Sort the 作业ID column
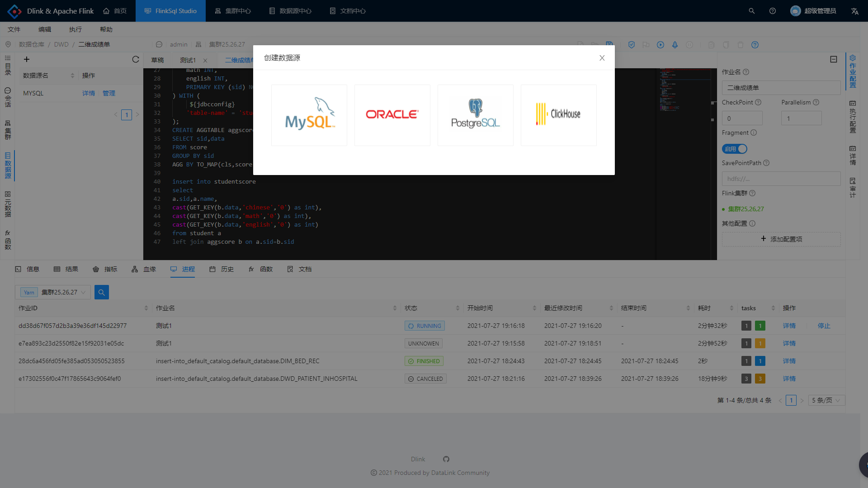This screenshot has height=488, width=868. (x=146, y=308)
